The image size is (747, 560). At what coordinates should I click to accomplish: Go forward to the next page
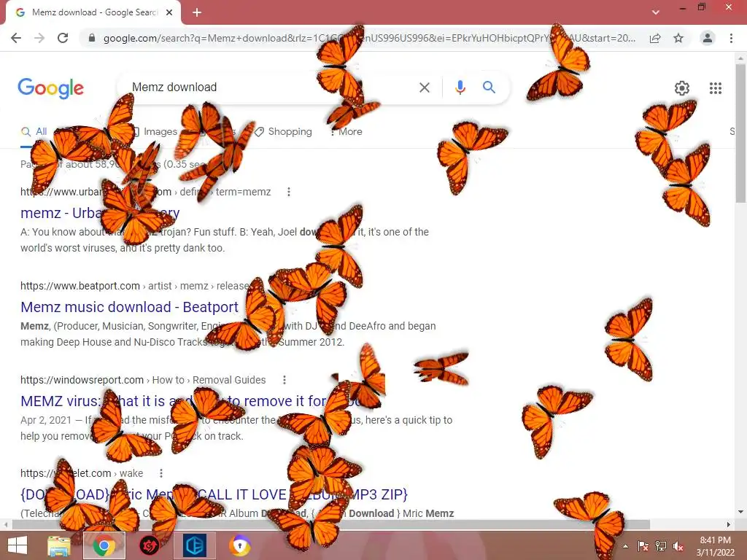tap(39, 38)
